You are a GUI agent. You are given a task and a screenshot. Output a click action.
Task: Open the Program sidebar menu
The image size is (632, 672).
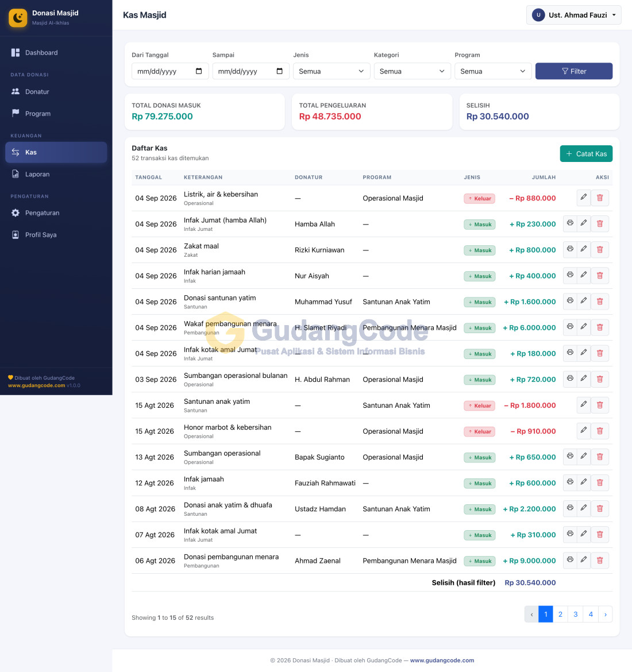[x=56, y=114]
